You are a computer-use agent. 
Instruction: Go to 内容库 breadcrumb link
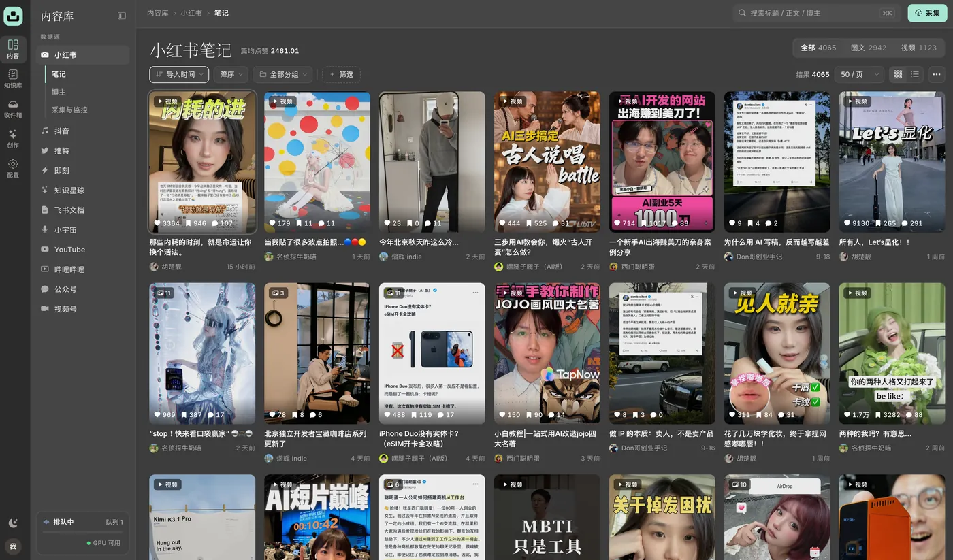coord(158,13)
